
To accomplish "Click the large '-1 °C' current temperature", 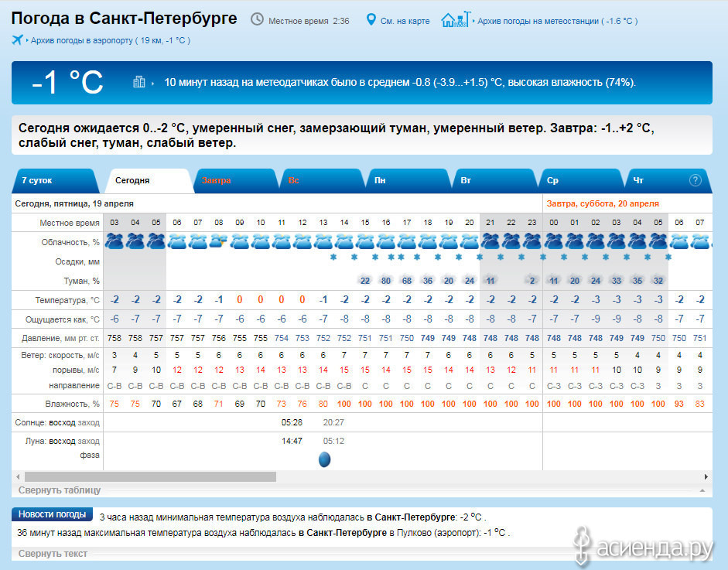I will coord(67,82).
